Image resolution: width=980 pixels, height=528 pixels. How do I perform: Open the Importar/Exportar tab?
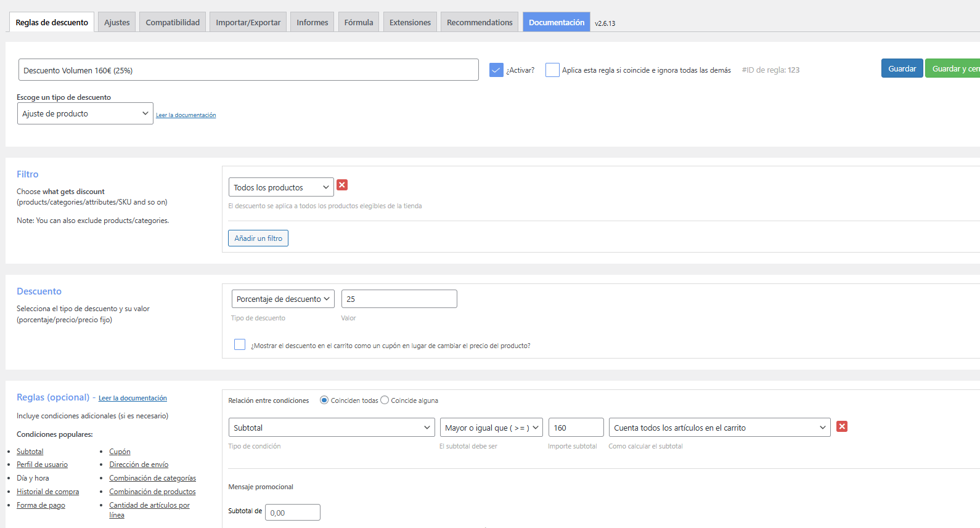pos(248,22)
